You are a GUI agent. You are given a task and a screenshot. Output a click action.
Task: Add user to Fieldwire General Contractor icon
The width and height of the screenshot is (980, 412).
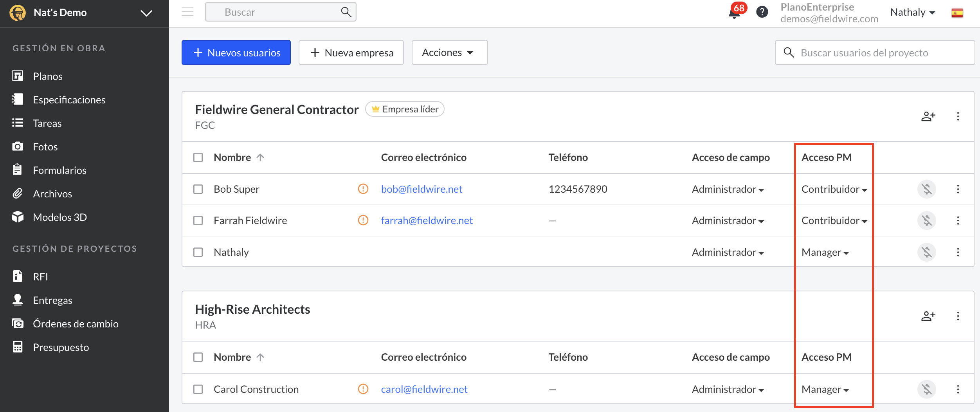pyautogui.click(x=928, y=116)
